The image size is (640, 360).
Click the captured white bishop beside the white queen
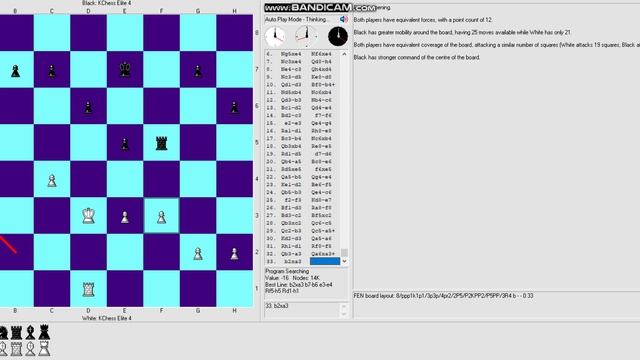[30, 349]
